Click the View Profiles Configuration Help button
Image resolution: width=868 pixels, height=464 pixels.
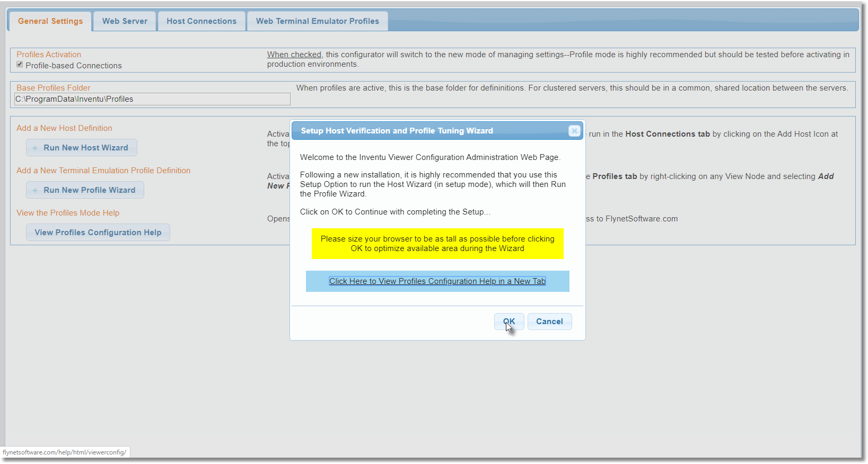[98, 233]
